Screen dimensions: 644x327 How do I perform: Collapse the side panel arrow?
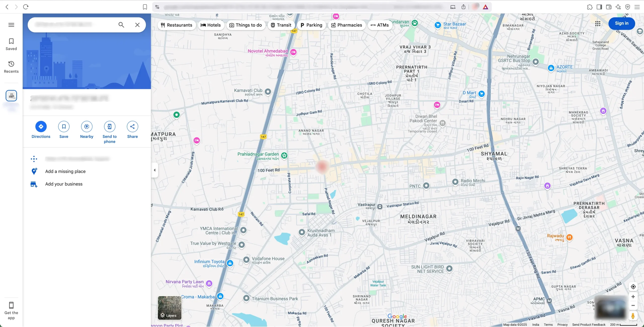pyautogui.click(x=154, y=170)
